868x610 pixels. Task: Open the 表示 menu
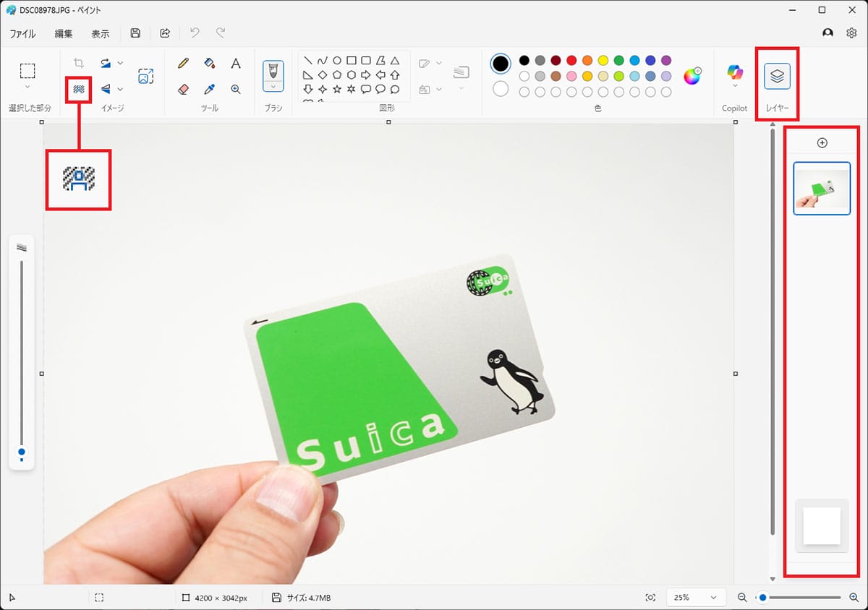[x=101, y=34]
